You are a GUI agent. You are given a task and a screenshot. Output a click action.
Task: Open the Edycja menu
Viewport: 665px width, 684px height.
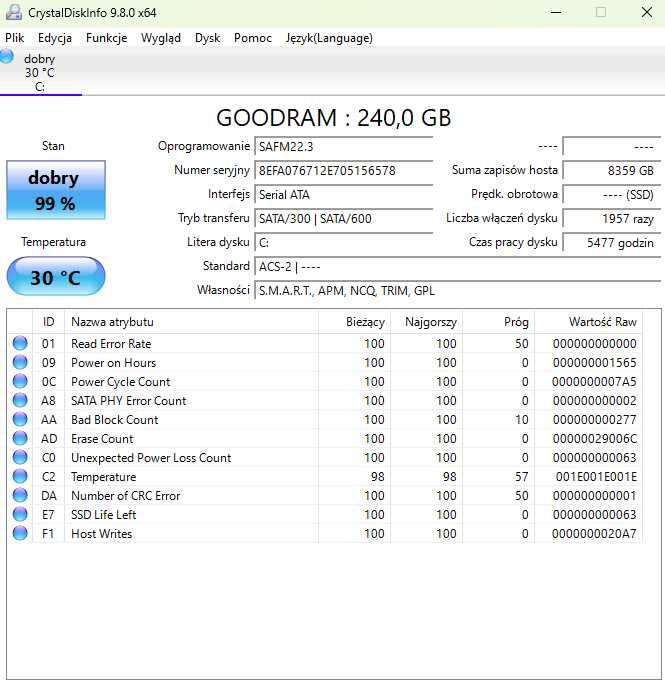tap(55, 38)
